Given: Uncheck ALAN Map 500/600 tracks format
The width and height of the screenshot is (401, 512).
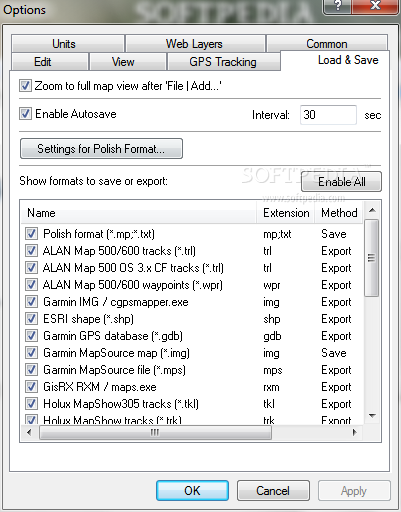Looking at the screenshot, I should (x=31, y=251).
